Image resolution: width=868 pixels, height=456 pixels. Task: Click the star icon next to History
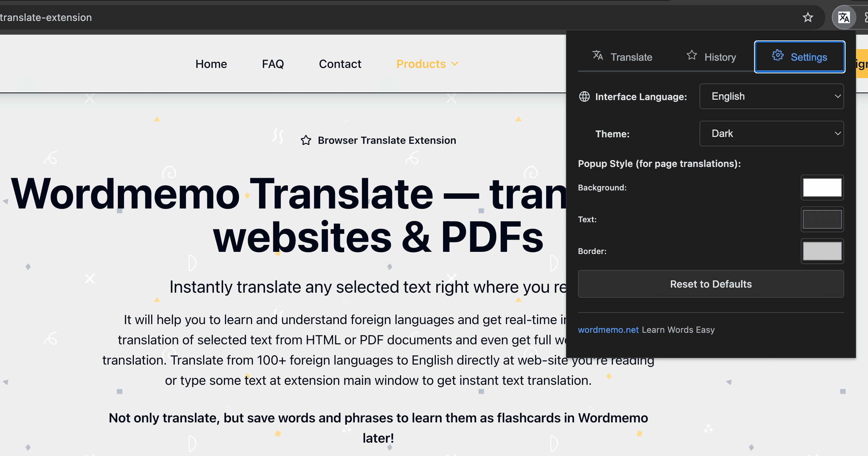tap(692, 55)
